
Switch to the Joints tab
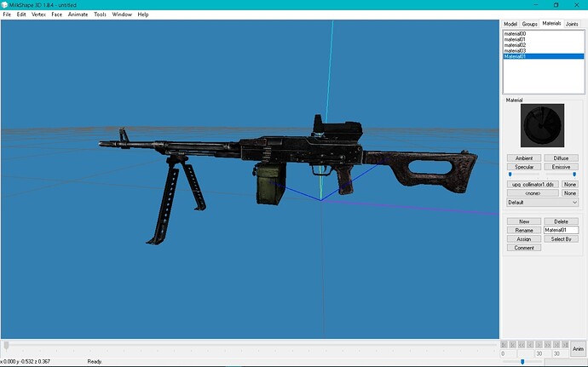pyautogui.click(x=572, y=24)
